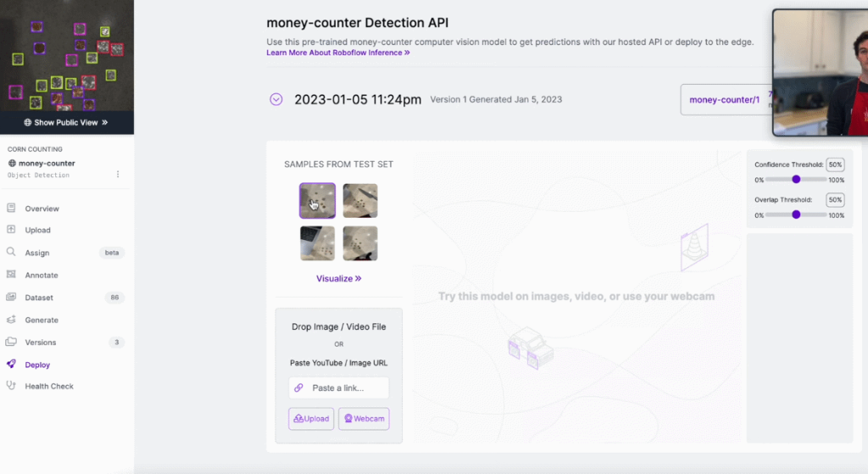
Task: Click the Overlap Threshold 50% value box
Action: click(835, 199)
